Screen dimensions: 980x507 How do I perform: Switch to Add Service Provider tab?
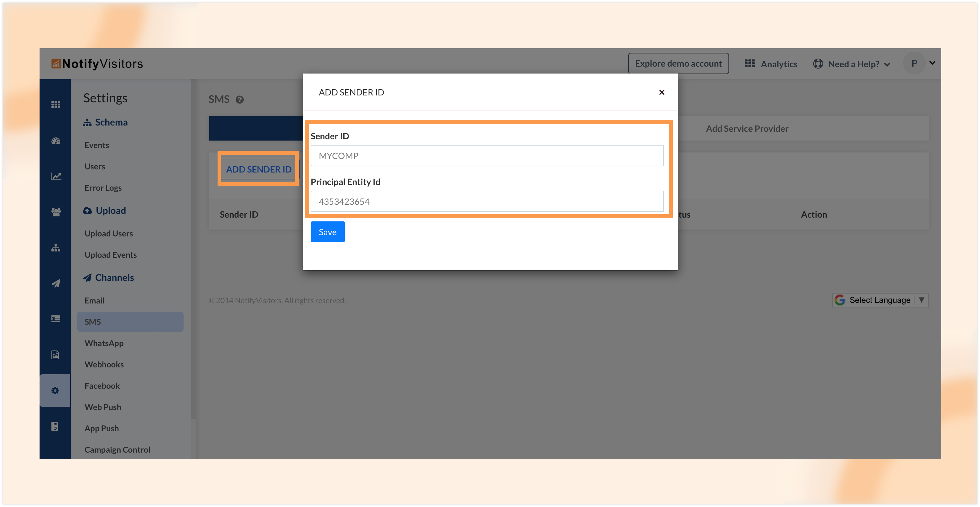tap(747, 129)
